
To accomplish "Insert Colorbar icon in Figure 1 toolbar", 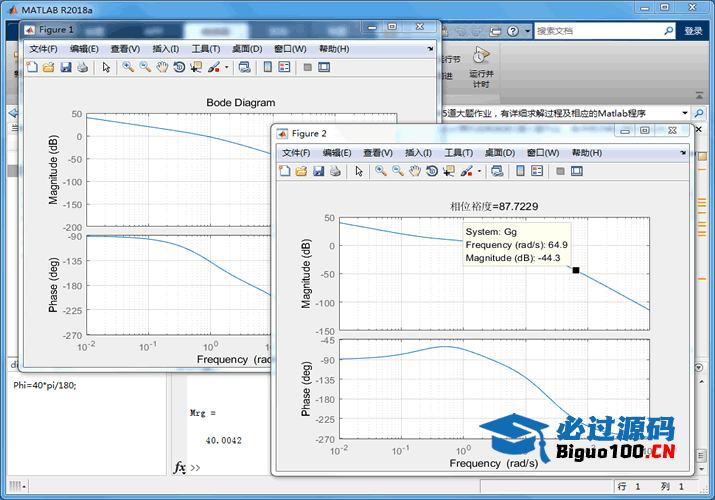I will (268, 67).
